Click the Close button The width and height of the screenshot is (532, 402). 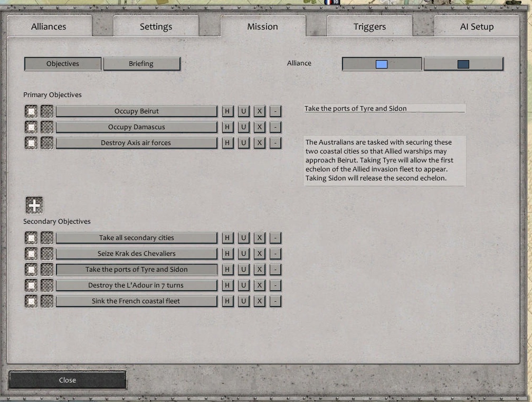tap(66, 380)
